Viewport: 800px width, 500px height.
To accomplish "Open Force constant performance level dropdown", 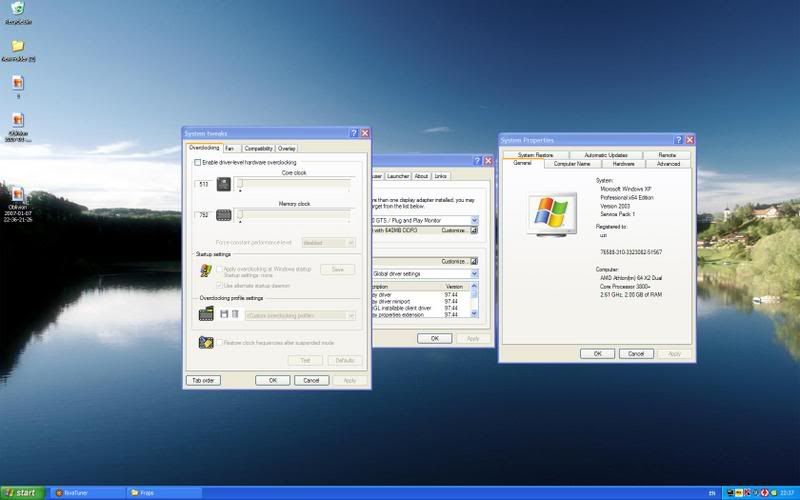I will (x=328, y=243).
